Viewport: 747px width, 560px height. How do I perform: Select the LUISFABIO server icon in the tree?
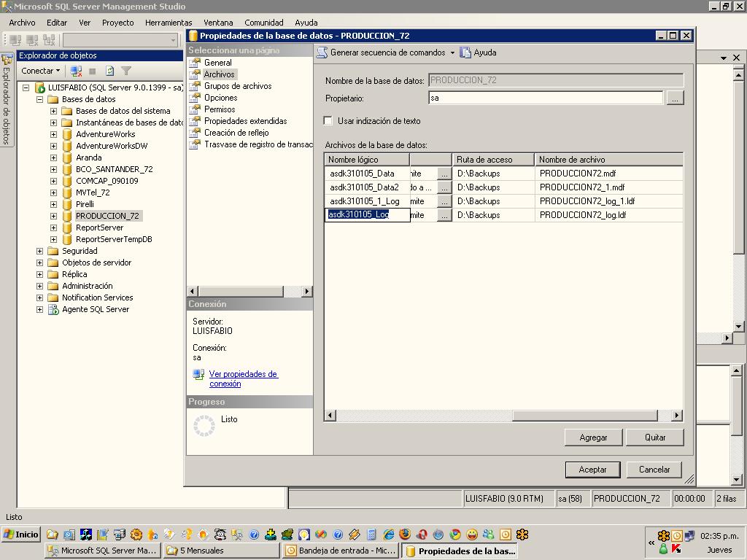click(x=40, y=87)
